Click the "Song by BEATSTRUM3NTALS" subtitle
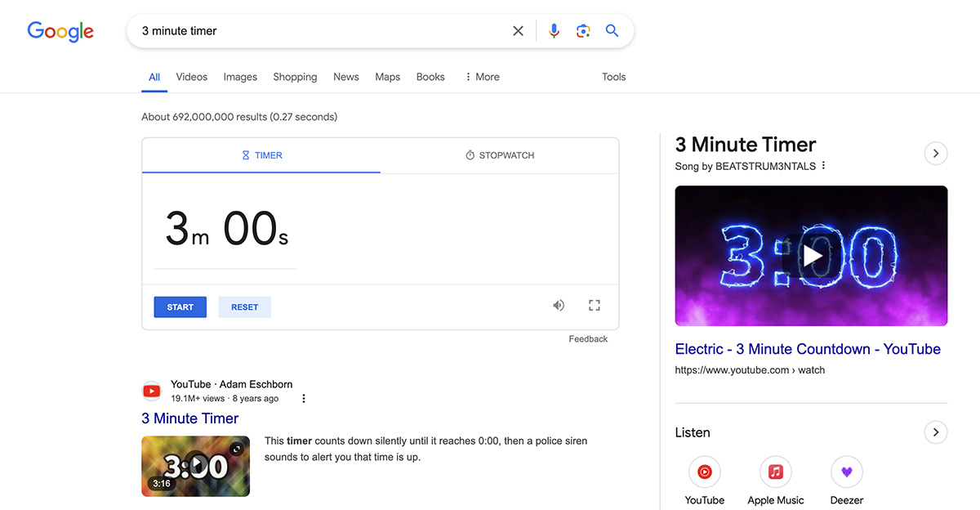This screenshot has height=510, width=980. (746, 166)
